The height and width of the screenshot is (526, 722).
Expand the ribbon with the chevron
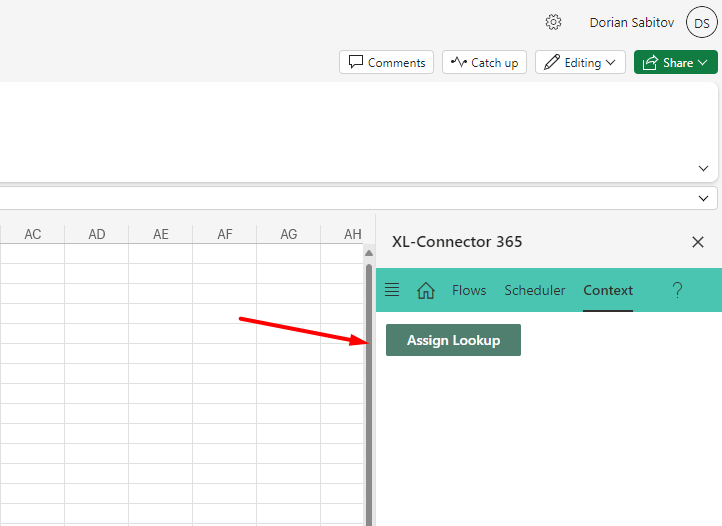703,169
